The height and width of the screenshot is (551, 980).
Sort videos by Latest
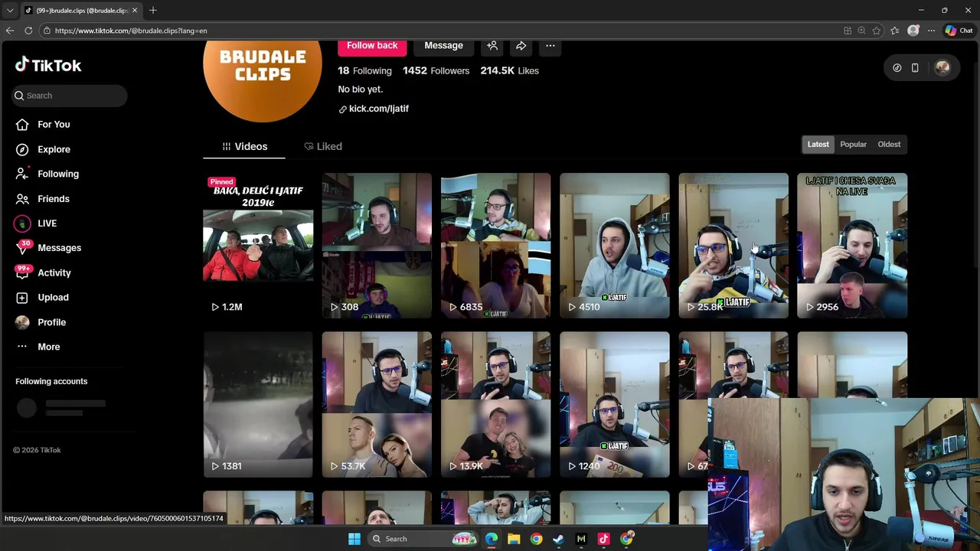tap(818, 144)
